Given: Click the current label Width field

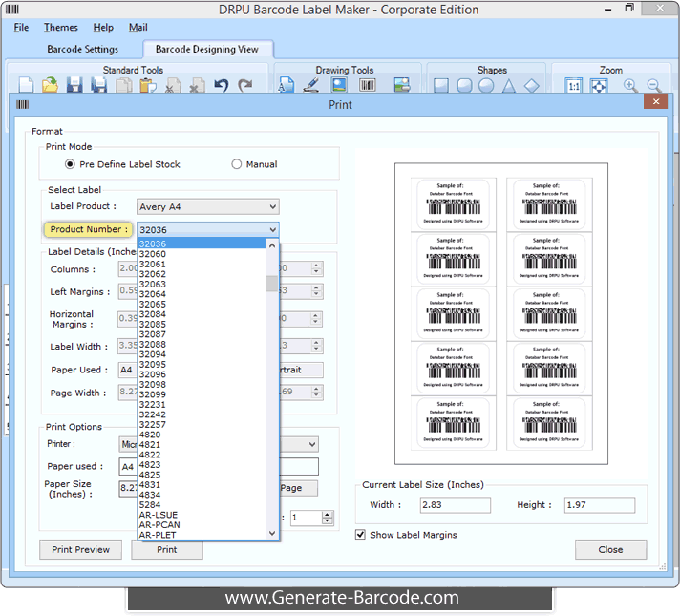Looking at the screenshot, I should tap(455, 505).
